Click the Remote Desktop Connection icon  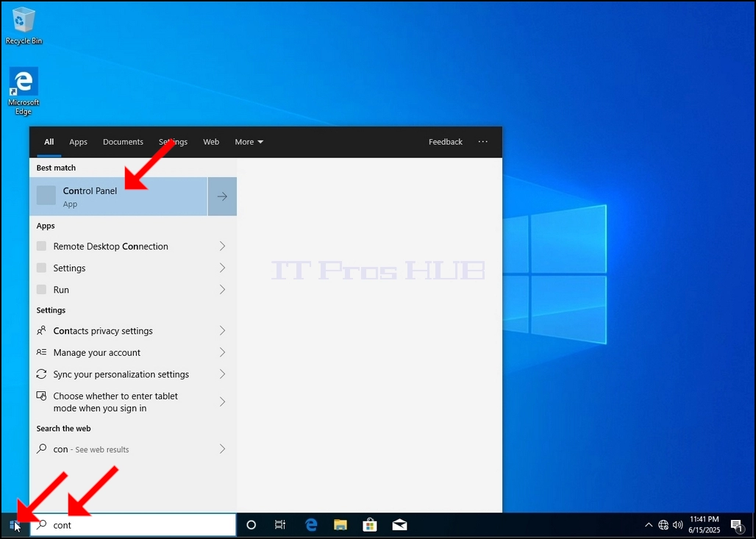click(x=41, y=246)
